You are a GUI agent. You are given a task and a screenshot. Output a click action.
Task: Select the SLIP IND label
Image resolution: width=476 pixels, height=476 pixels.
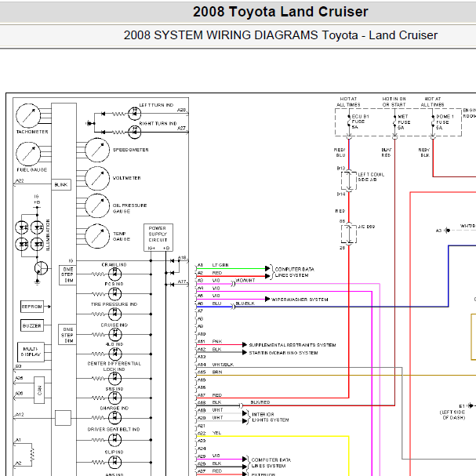pyautogui.click(x=114, y=452)
